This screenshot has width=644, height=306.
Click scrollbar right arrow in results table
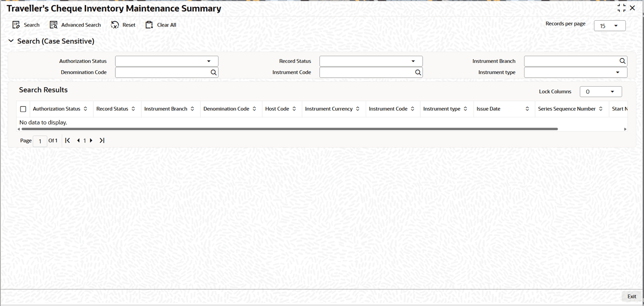(625, 129)
